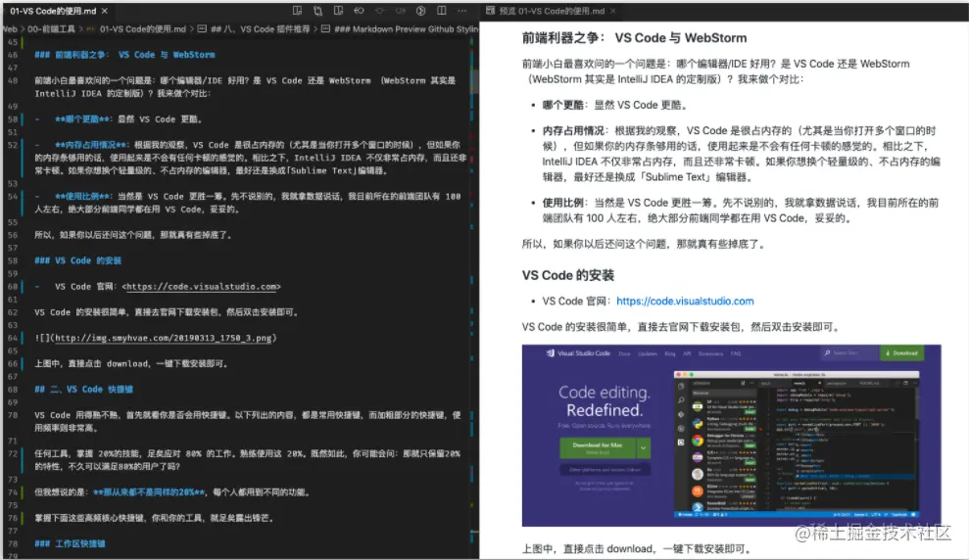Click the '内存占用情况' bullet in the preview
969x560 pixels.
tap(573, 131)
